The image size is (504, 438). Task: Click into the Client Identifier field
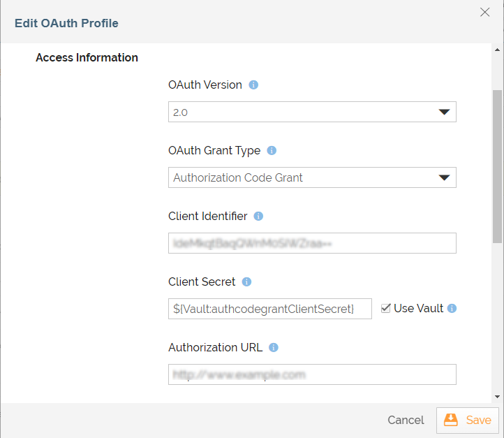click(312, 243)
